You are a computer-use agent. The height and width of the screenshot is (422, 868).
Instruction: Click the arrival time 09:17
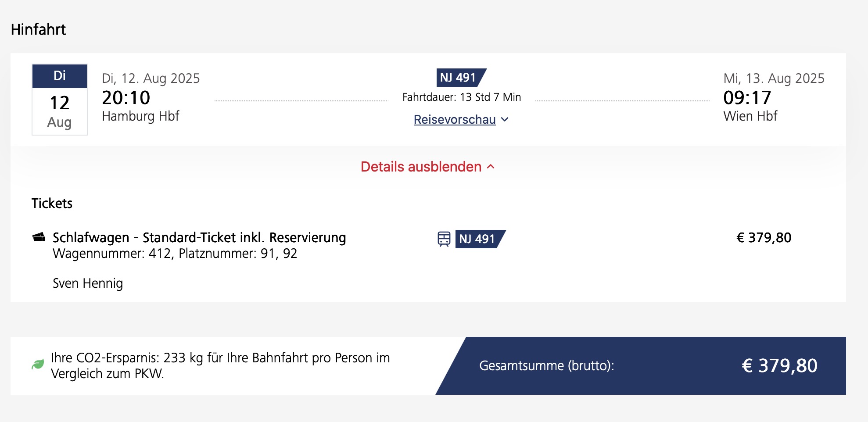coord(747,97)
